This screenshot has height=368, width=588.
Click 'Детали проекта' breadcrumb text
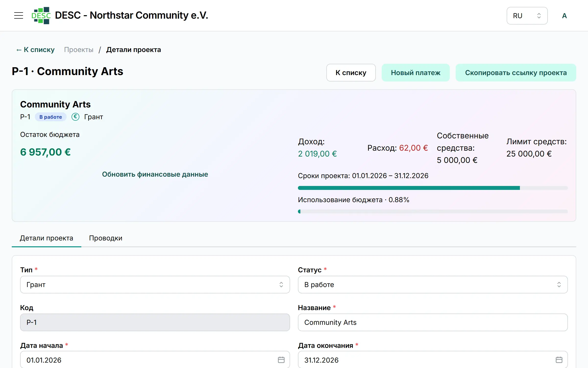134,50
